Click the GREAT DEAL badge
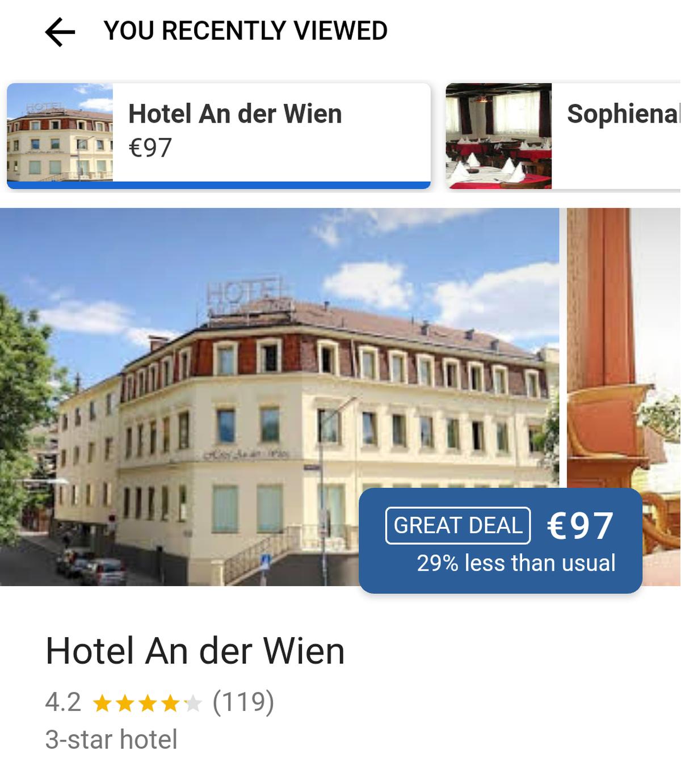The image size is (681, 784). coord(458,525)
